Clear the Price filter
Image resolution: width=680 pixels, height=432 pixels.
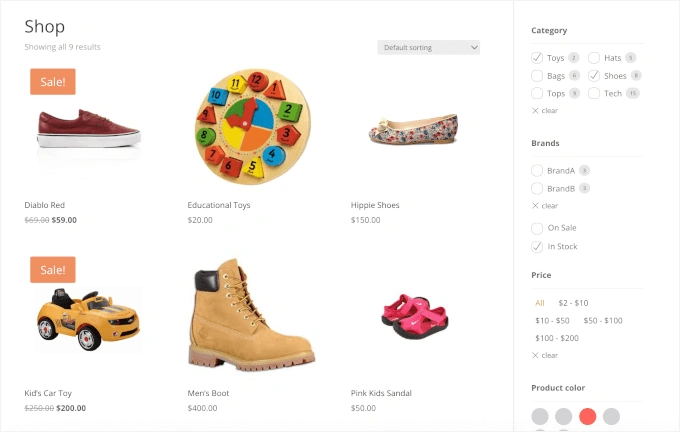[545, 355]
